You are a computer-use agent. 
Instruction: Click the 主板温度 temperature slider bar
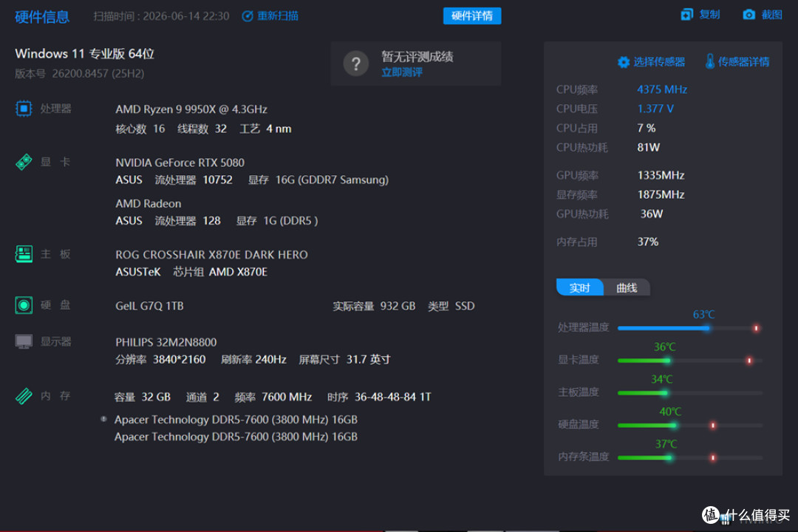pyautogui.click(x=689, y=393)
